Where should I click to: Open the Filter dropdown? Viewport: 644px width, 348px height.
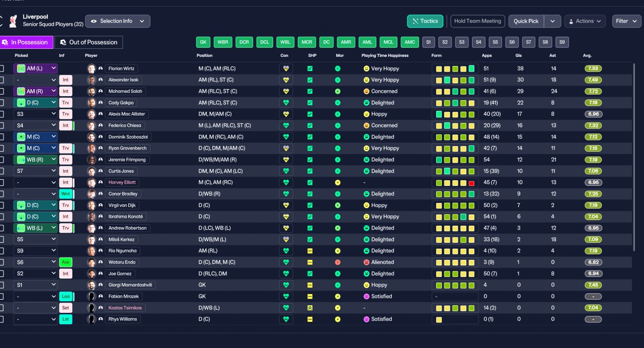(626, 21)
